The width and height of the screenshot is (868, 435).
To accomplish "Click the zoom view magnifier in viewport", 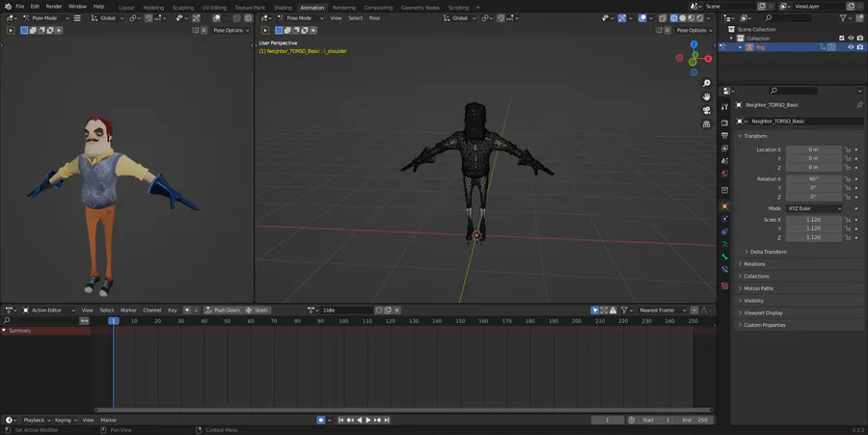I will 707,83.
